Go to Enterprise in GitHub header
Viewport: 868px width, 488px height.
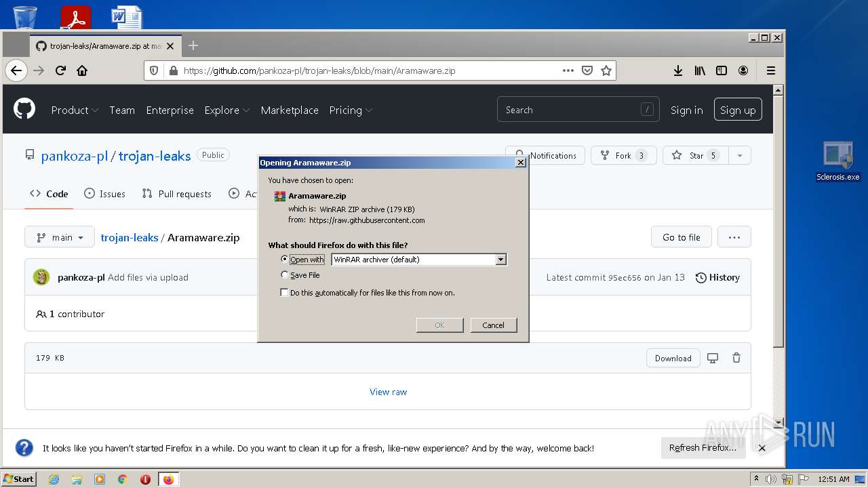170,110
